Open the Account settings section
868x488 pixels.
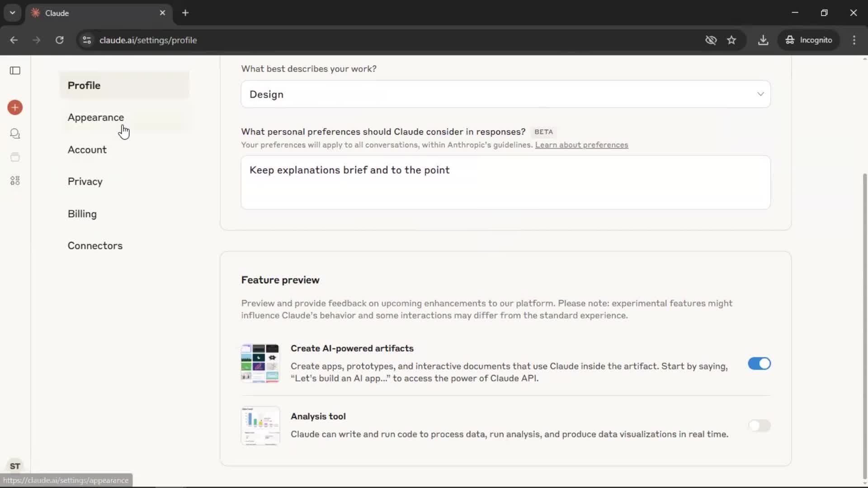pyautogui.click(x=124, y=150)
